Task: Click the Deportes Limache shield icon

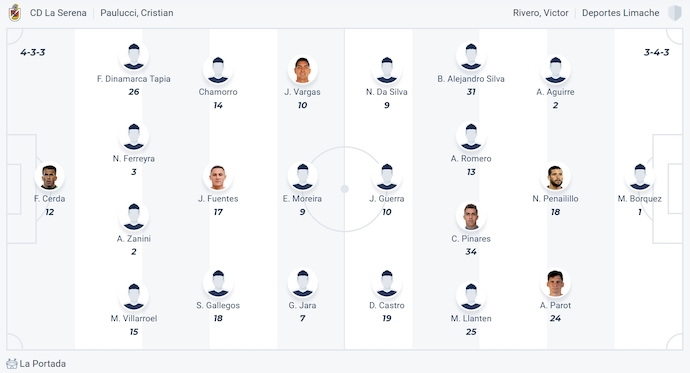Action: pyautogui.click(x=675, y=13)
